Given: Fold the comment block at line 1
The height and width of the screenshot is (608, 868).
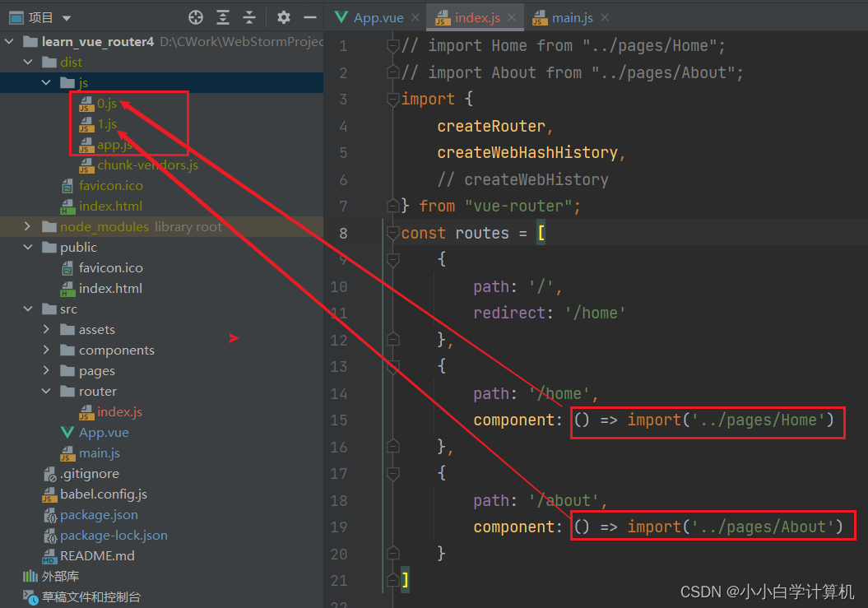Looking at the screenshot, I should (393, 46).
